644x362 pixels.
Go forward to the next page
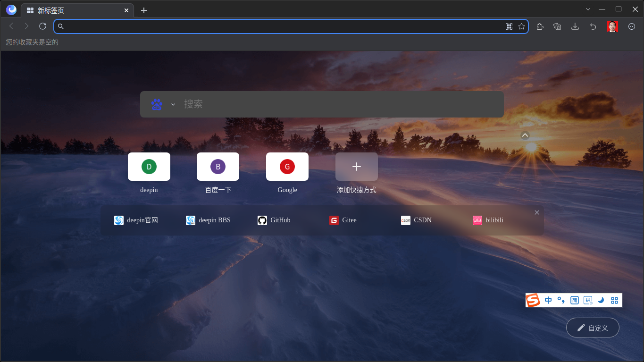coord(26,26)
